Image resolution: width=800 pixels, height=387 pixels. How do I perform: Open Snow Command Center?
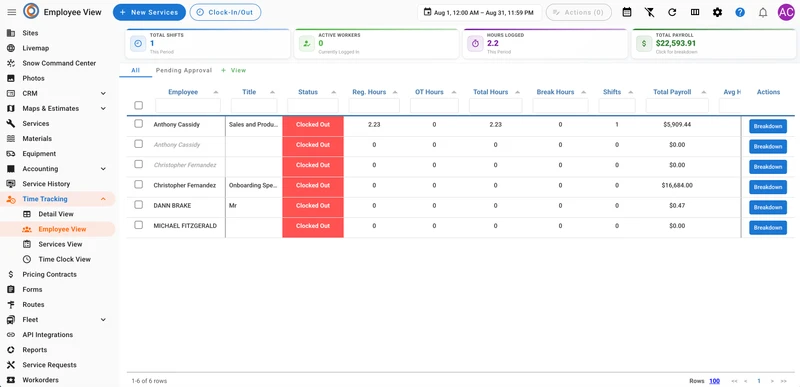[58, 63]
